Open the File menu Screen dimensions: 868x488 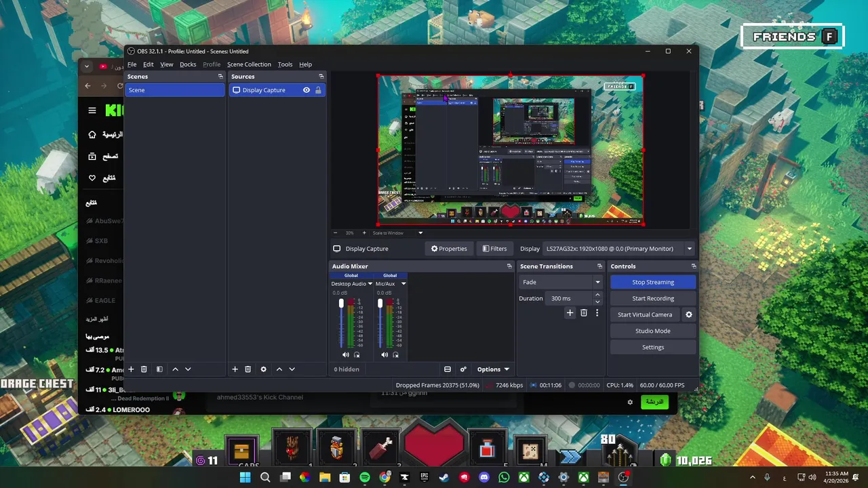(x=132, y=64)
